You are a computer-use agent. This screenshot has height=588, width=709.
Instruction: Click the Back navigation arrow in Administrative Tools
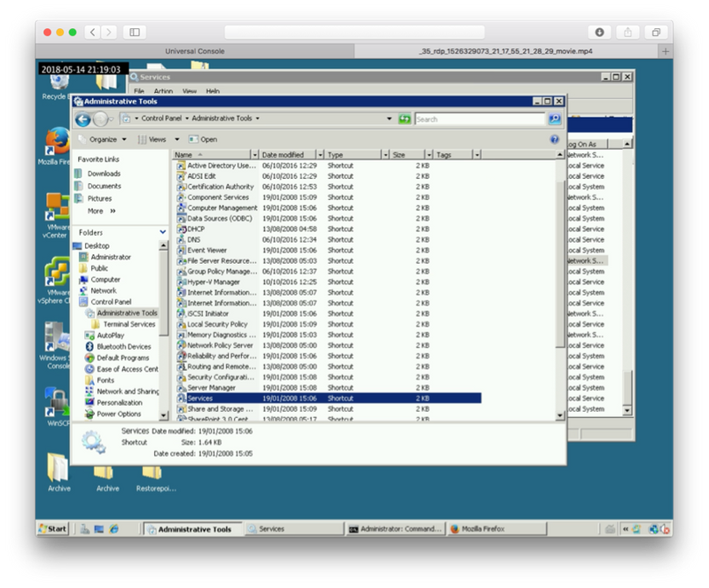[x=82, y=120]
